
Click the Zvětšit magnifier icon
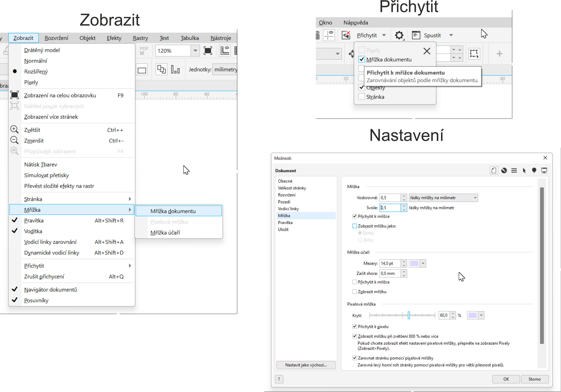point(14,129)
